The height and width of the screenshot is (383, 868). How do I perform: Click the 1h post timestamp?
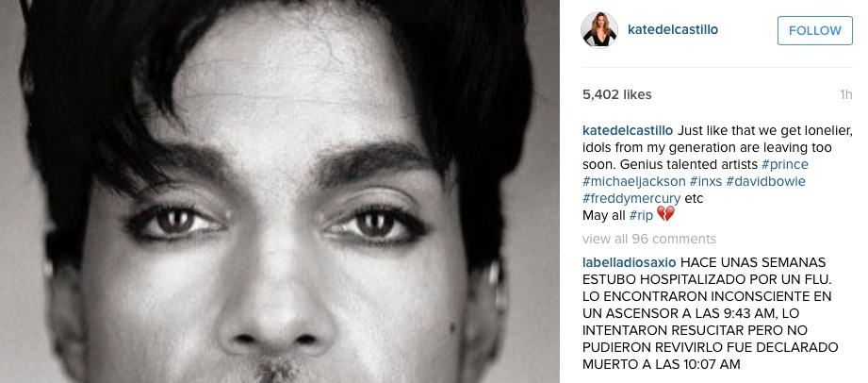click(846, 94)
